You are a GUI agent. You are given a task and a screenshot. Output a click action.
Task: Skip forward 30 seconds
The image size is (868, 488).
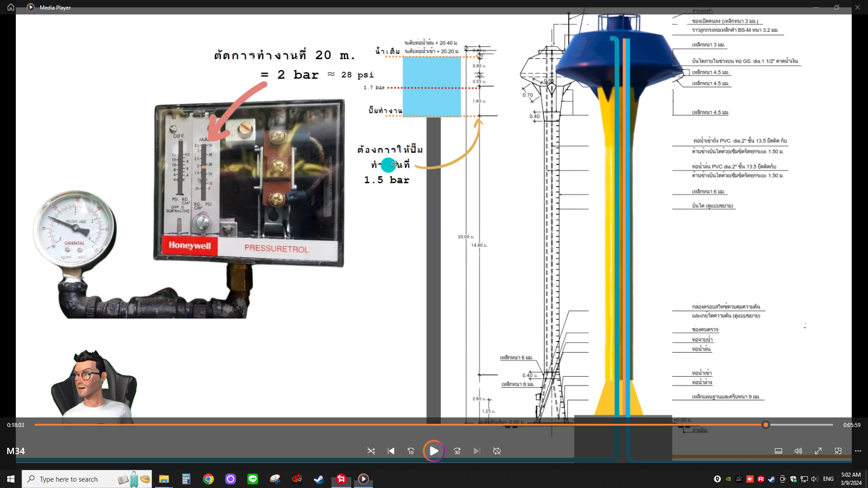457,451
